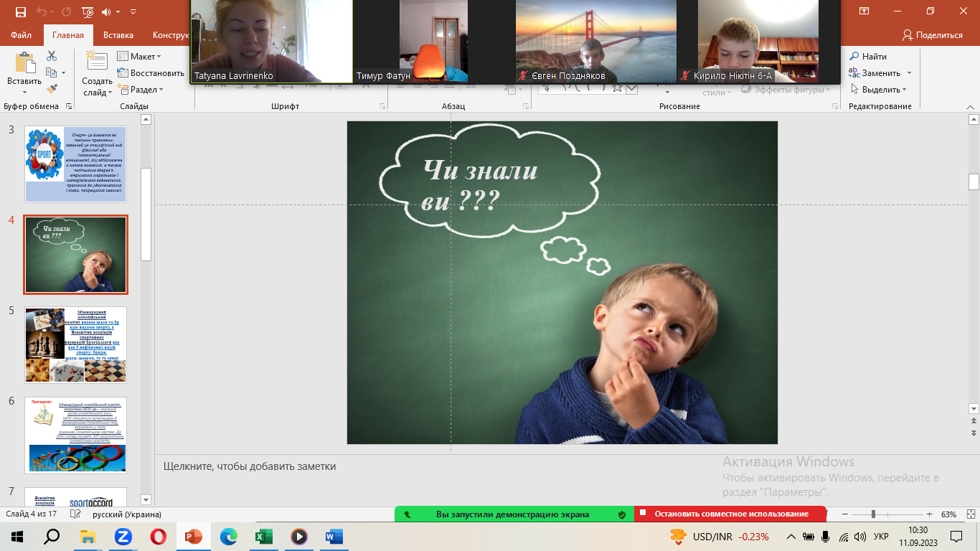980x551 pixels.
Task: Stop screen sharing with the red button
Action: pos(730,514)
